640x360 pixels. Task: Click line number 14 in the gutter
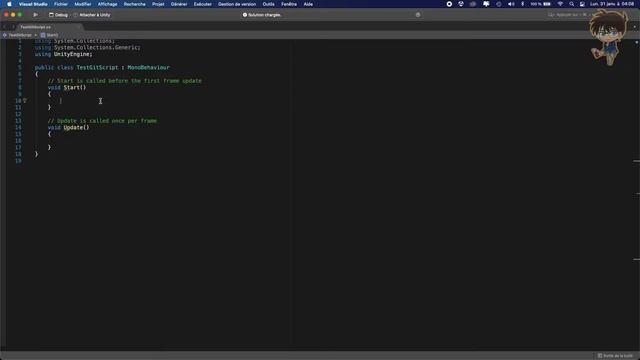pyautogui.click(x=18, y=127)
